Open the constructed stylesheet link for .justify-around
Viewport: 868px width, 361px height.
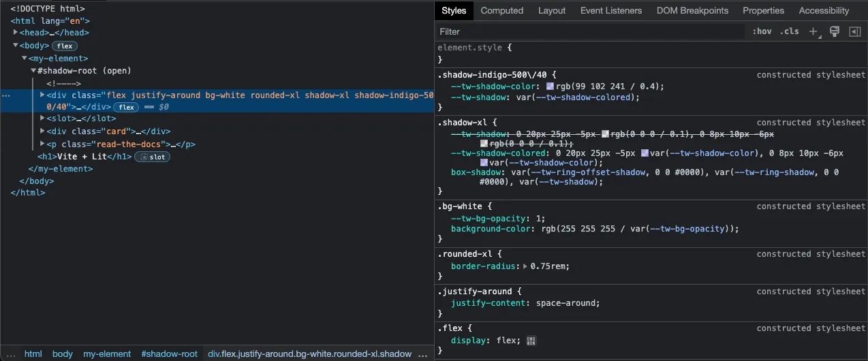click(811, 292)
